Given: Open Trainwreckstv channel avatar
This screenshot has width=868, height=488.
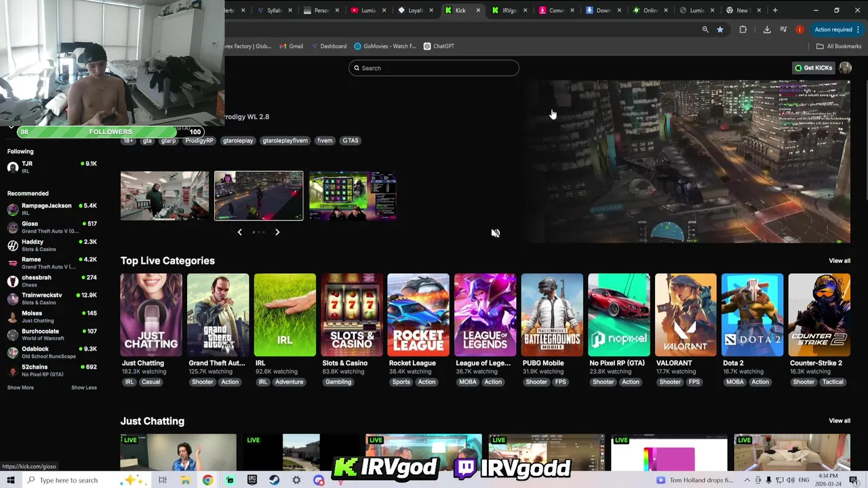Looking at the screenshot, I should 13,299.
